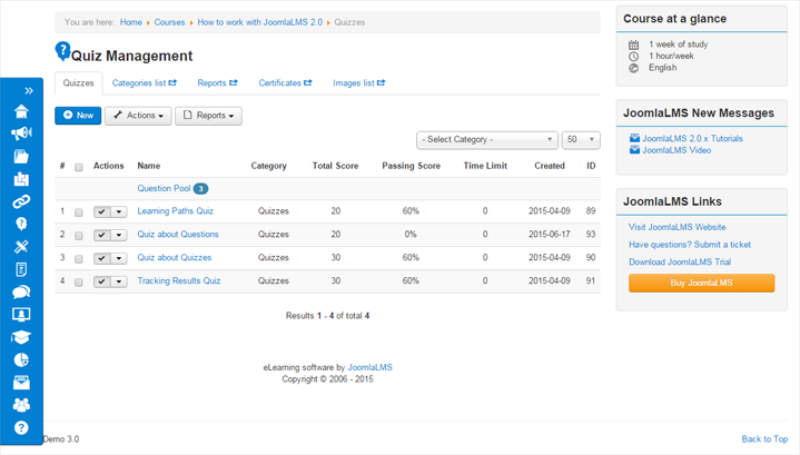The image size is (800, 455).
Task: Open documents folder icon in sidebar
Action: click(x=21, y=156)
